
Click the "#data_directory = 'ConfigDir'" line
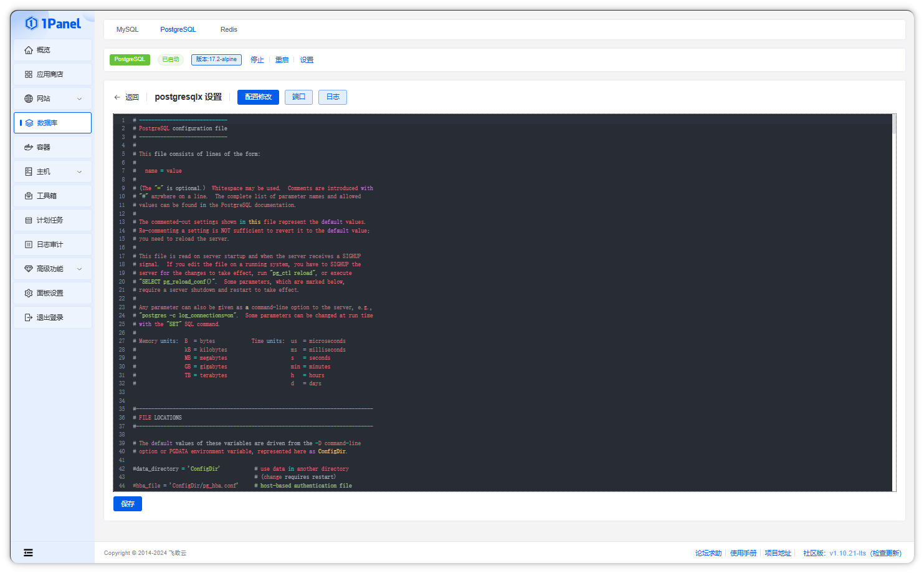click(176, 469)
